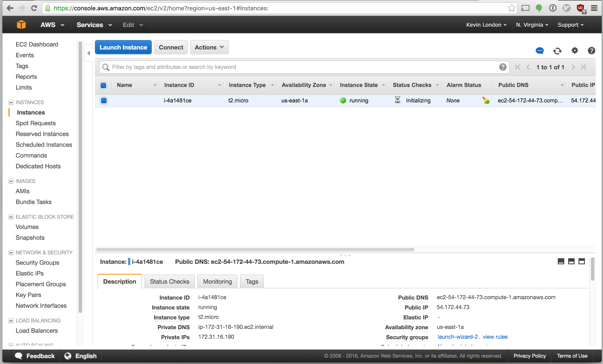The image size is (603, 364).
Task: Click the alarm status bell icon
Action: [x=486, y=100]
